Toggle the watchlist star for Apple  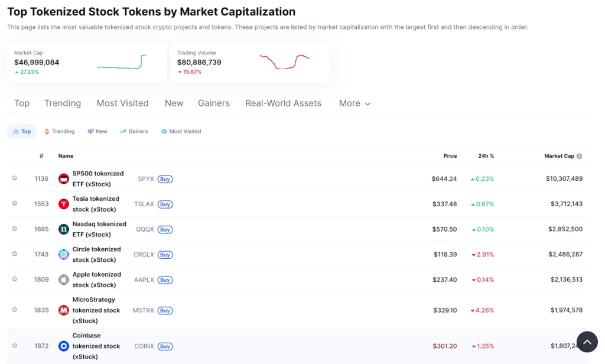[15, 279]
